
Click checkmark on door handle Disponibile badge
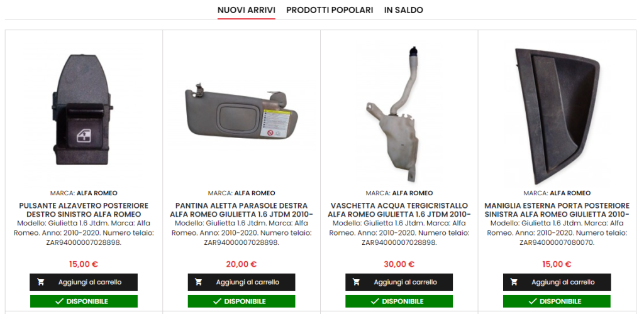coord(533,301)
